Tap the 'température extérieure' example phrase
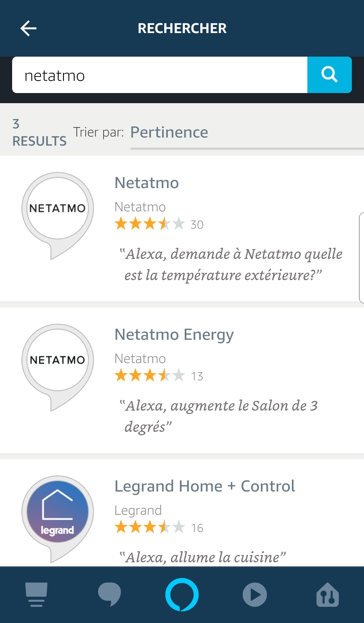The image size is (364, 623). [231, 264]
